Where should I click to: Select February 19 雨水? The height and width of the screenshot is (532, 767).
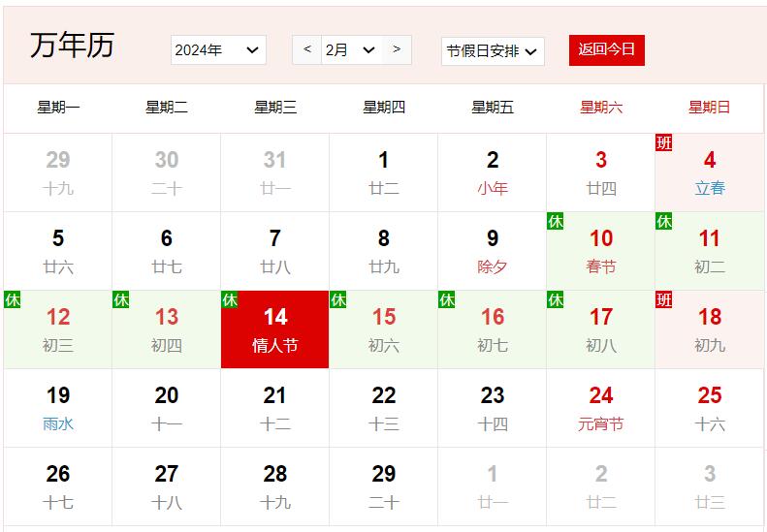click(x=58, y=408)
